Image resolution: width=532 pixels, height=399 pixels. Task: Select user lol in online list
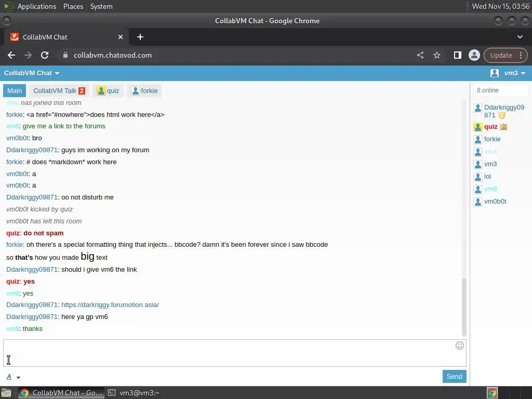pos(487,177)
